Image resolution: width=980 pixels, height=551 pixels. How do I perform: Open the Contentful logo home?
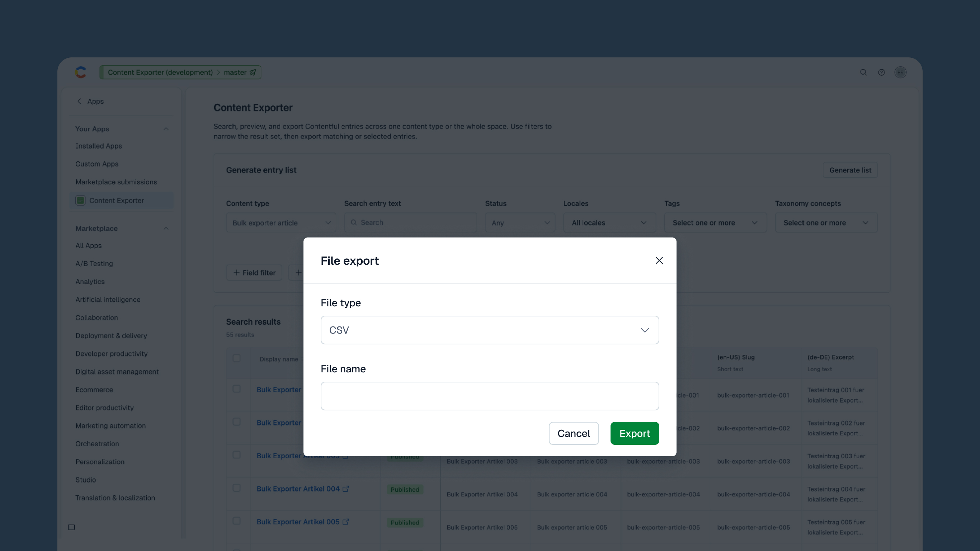coord(80,72)
